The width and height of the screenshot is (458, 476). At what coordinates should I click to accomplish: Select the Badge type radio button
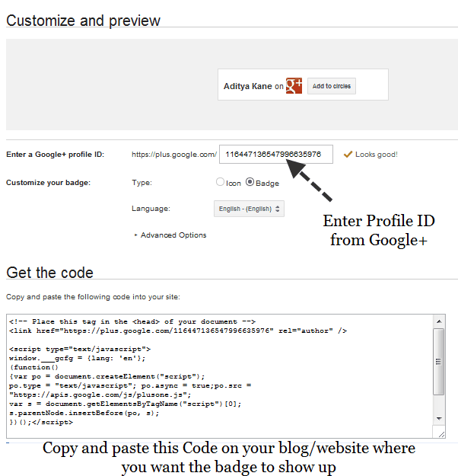(x=250, y=183)
